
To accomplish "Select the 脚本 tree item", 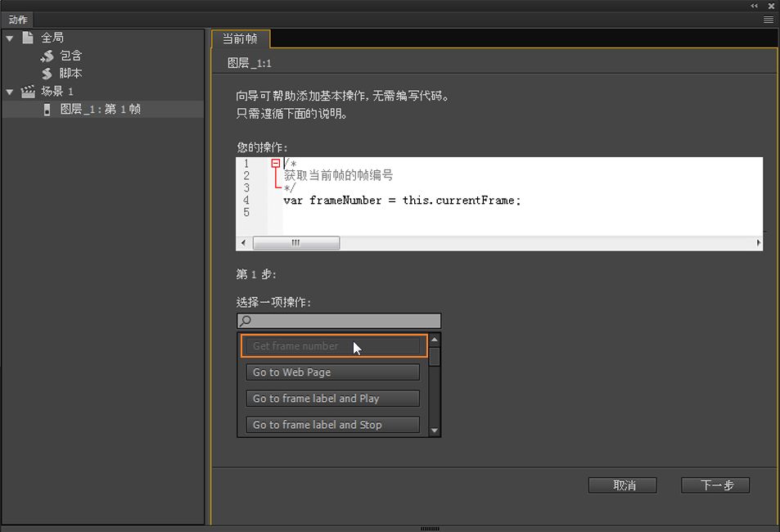I will 70,74.
